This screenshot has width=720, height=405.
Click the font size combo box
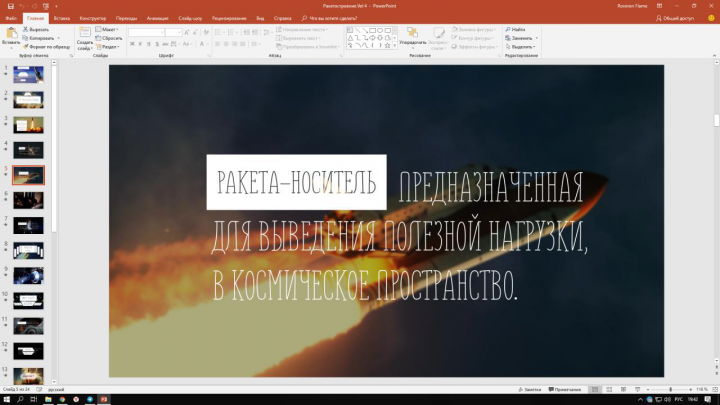pyautogui.click(x=174, y=33)
